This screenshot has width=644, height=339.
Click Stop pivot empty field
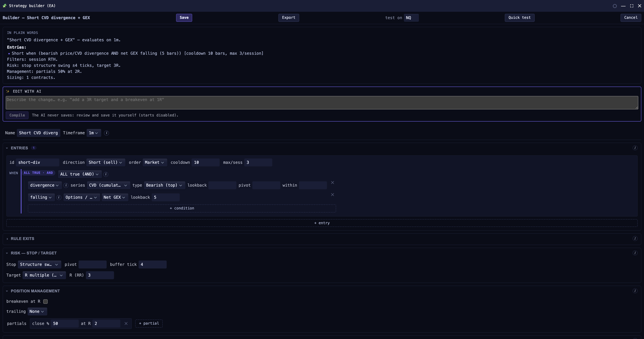point(93,265)
